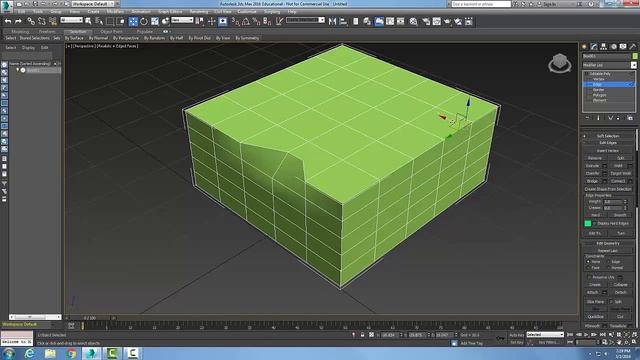This screenshot has height=360, width=640.
Task: Select Polygon sub-object level in modifier stack
Action: point(600,95)
